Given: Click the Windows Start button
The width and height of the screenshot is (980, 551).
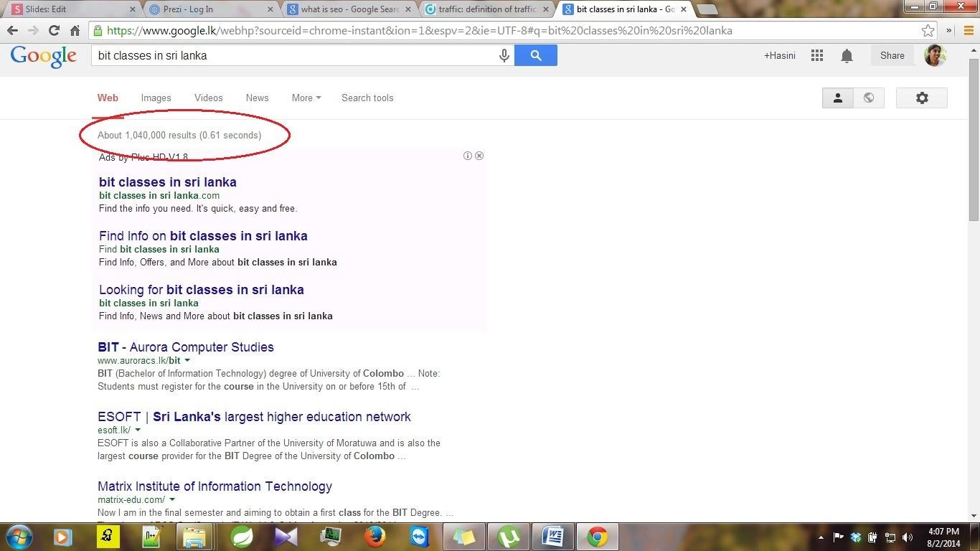Looking at the screenshot, I should click(19, 536).
